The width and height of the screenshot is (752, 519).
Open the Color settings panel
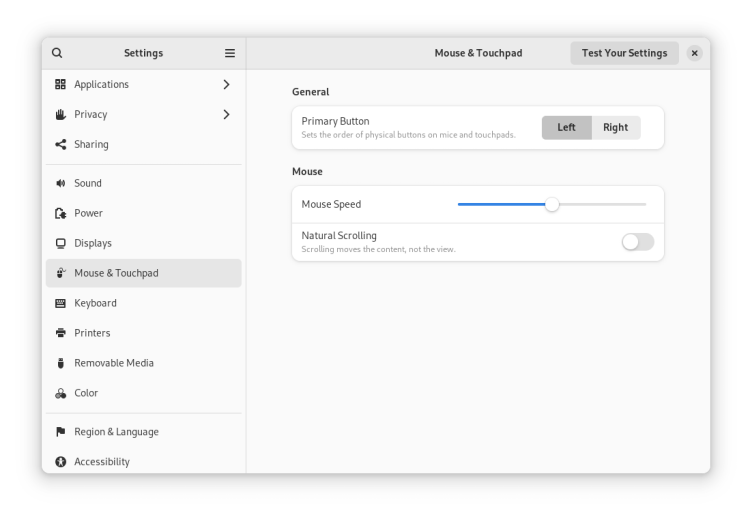[86, 393]
